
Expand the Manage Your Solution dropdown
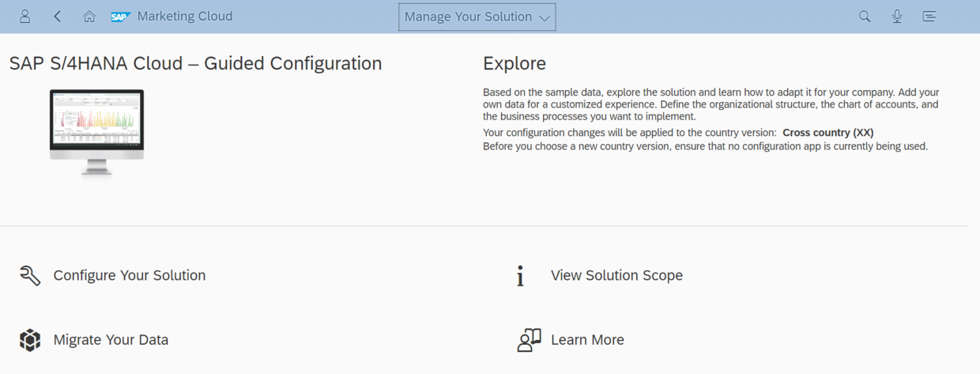coord(477,17)
